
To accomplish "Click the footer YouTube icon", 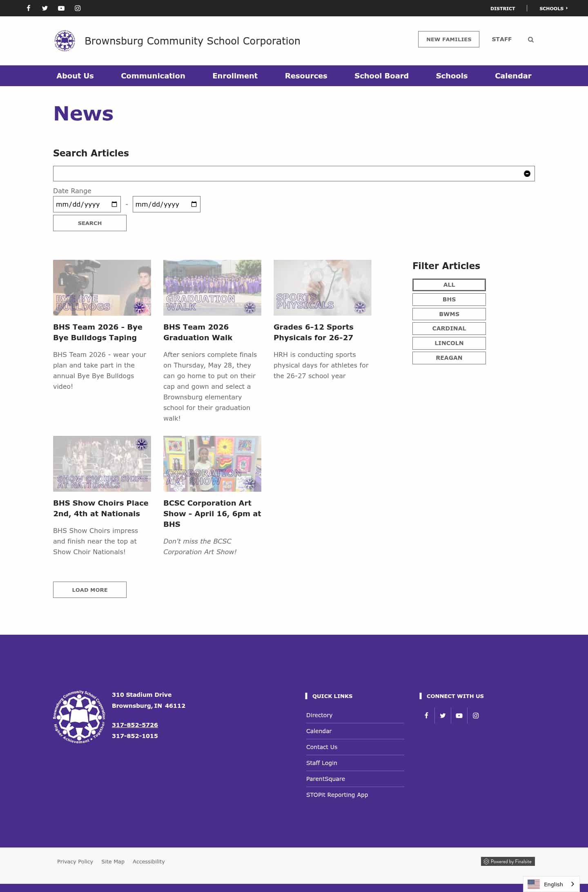I will point(459,716).
